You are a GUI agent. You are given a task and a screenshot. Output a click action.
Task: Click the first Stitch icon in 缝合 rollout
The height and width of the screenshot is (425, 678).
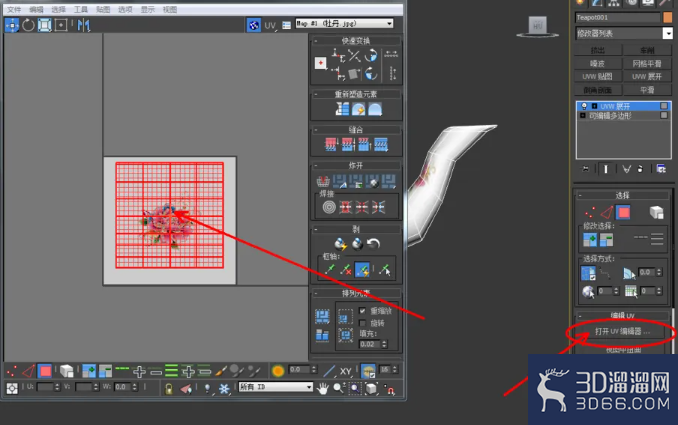tap(331, 144)
